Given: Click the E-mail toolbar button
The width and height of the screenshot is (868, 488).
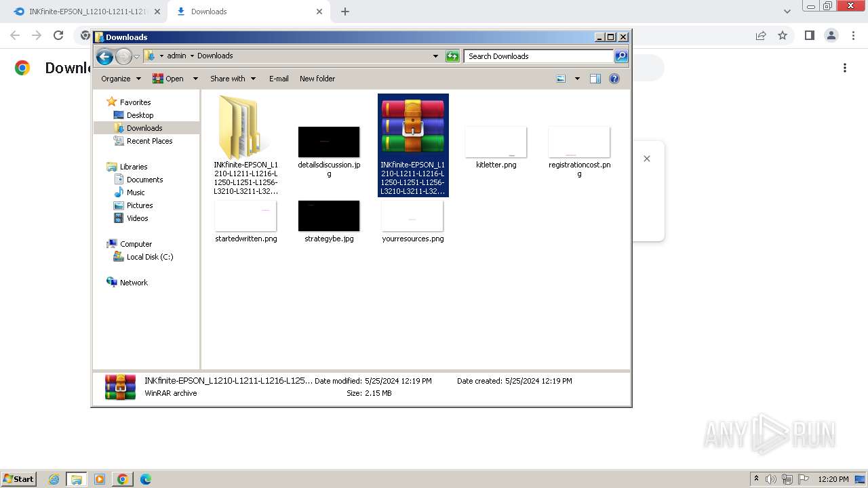Looking at the screenshot, I should pos(279,79).
